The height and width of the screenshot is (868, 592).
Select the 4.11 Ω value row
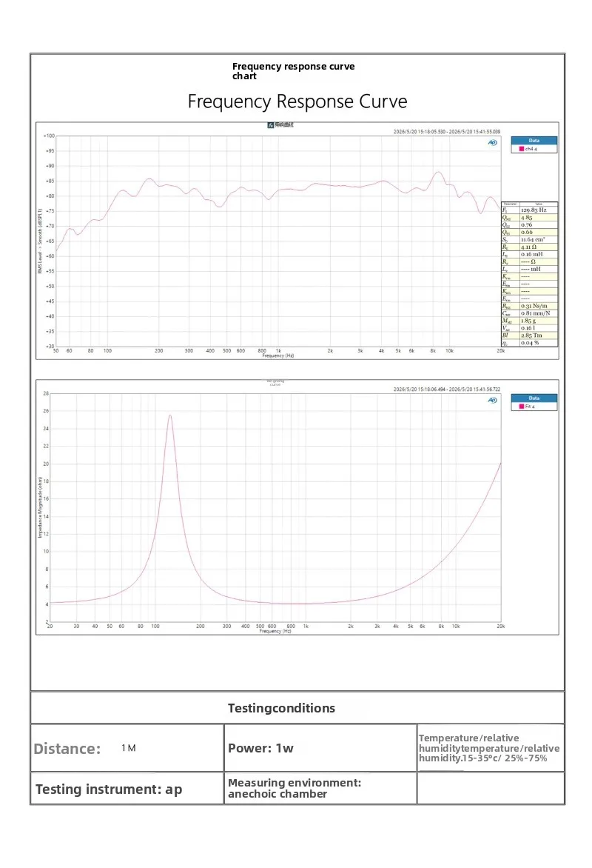530,247
